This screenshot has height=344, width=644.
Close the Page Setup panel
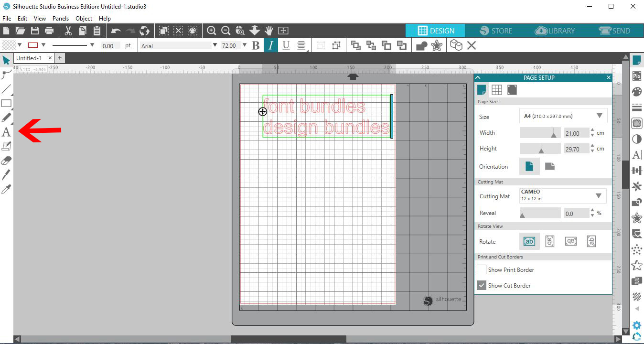click(x=609, y=77)
